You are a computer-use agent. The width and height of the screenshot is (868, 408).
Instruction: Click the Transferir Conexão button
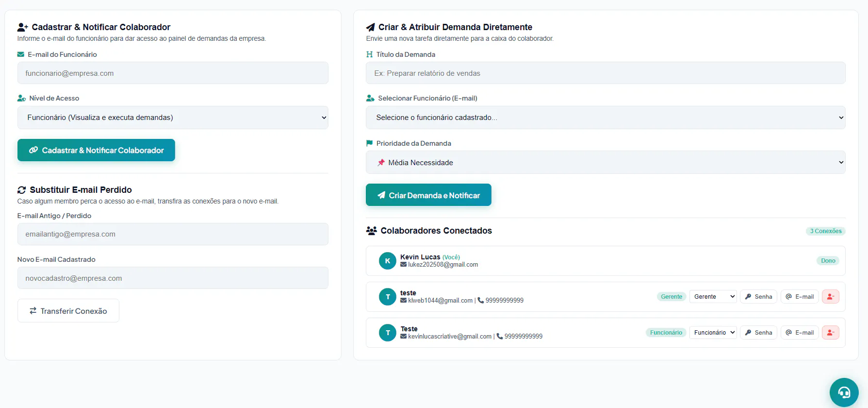point(68,311)
